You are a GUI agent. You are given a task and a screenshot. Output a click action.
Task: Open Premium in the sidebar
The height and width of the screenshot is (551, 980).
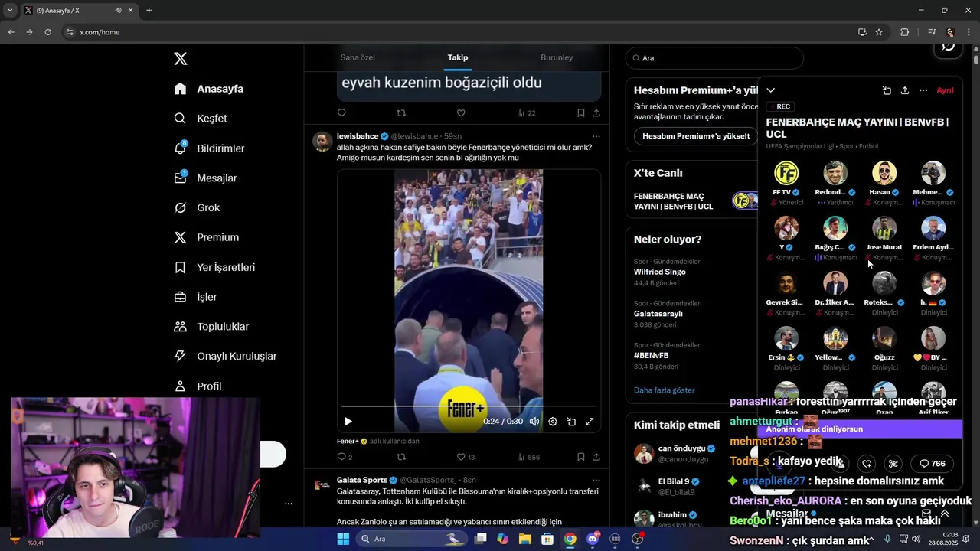[x=207, y=237]
